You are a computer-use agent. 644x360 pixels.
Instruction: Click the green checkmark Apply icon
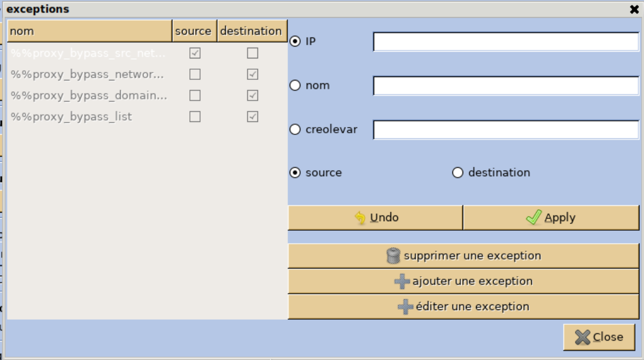click(x=533, y=218)
